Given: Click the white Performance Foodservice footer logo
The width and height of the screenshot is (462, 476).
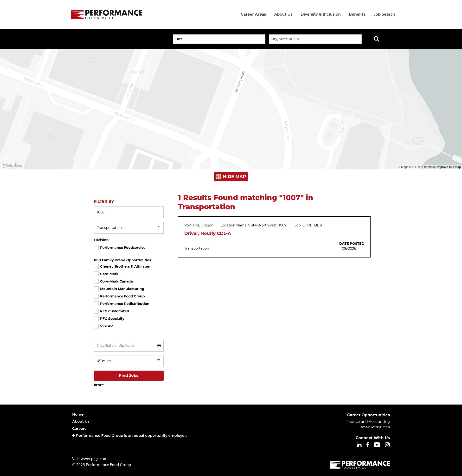Looking at the screenshot, I should (359, 465).
